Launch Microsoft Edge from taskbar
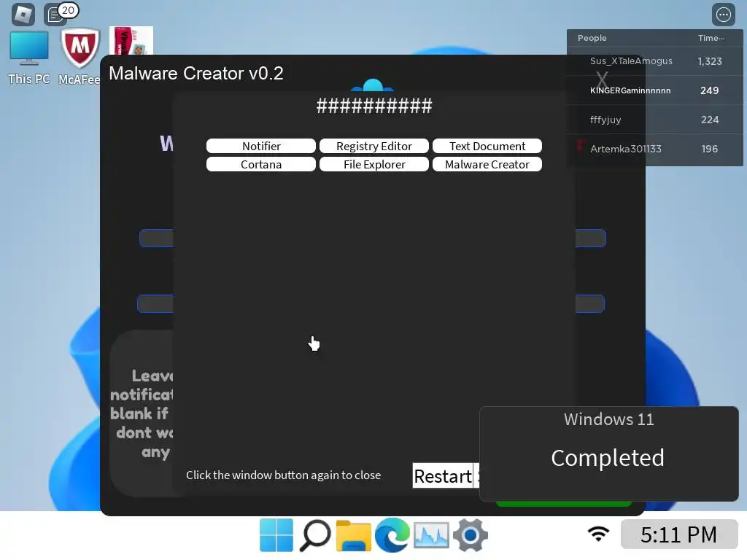Screen dimensions: 747x560 pyautogui.click(x=392, y=535)
